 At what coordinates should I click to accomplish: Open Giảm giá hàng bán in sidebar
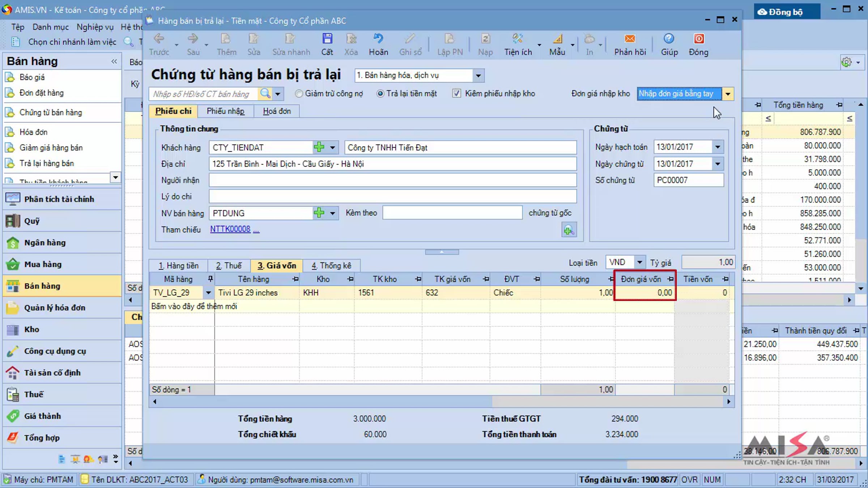point(51,147)
